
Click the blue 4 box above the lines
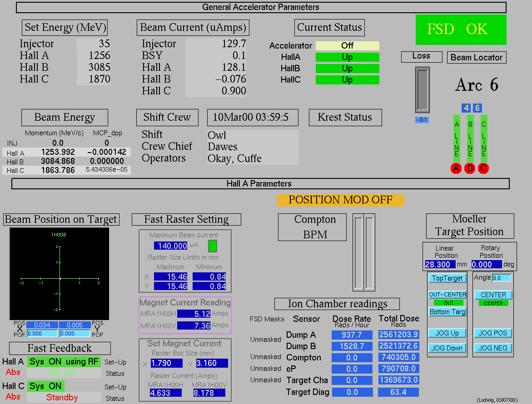(466, 108)
